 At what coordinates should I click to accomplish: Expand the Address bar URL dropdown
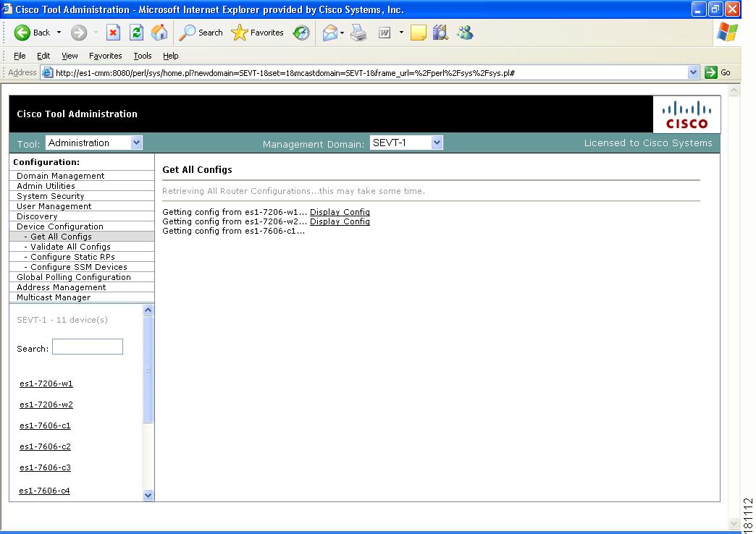[x=693, y=72]
